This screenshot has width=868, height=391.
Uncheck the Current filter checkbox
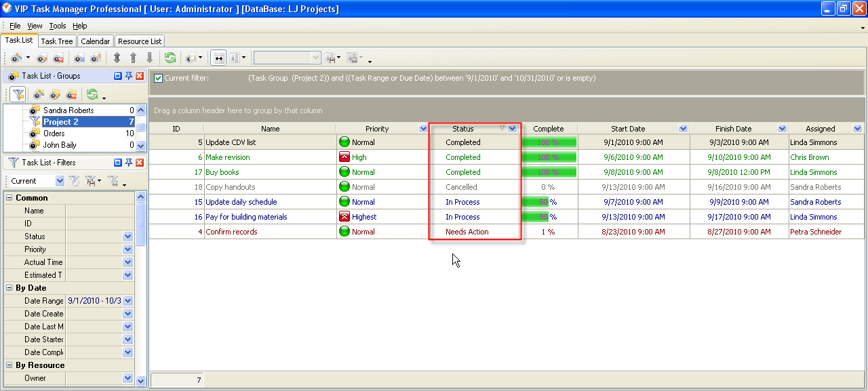158,78
